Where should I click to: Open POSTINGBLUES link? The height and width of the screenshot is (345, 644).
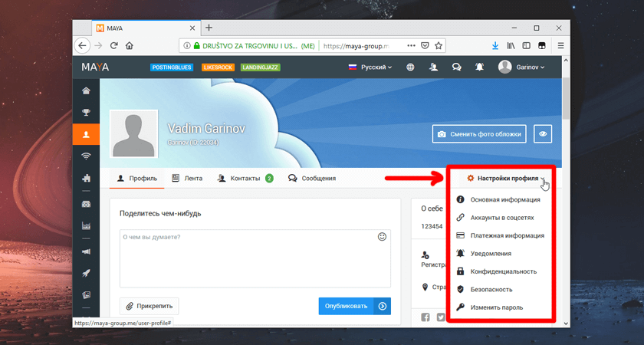[x=172, y=67]
